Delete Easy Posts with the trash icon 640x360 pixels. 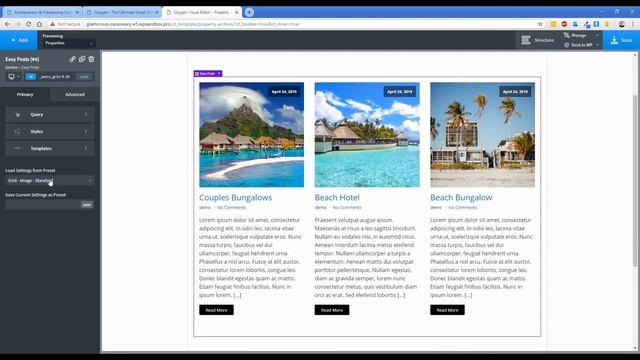click(x=91, y=59)
